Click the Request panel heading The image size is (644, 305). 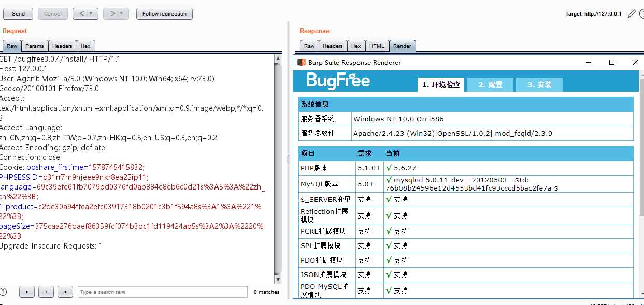15,31
